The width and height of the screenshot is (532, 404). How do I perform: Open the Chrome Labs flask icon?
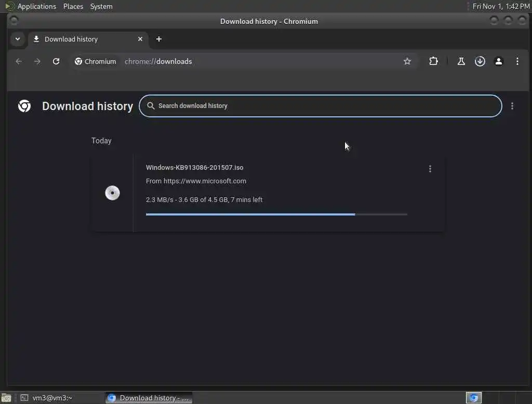[x=461, y=61]
